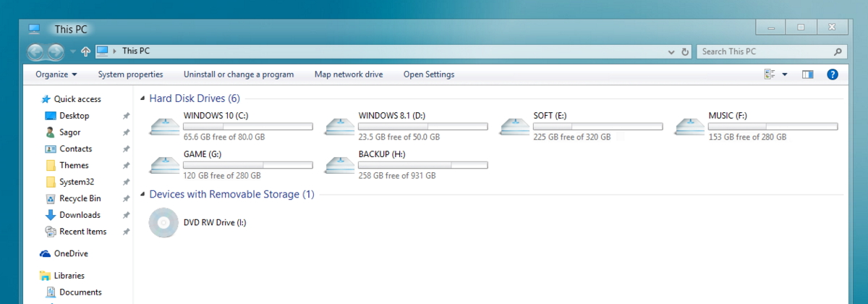Image resolution: width=868 pixels, height=304 pixels.
Task: Select the GAME (G:) drive icon
Action: [164, 165]
